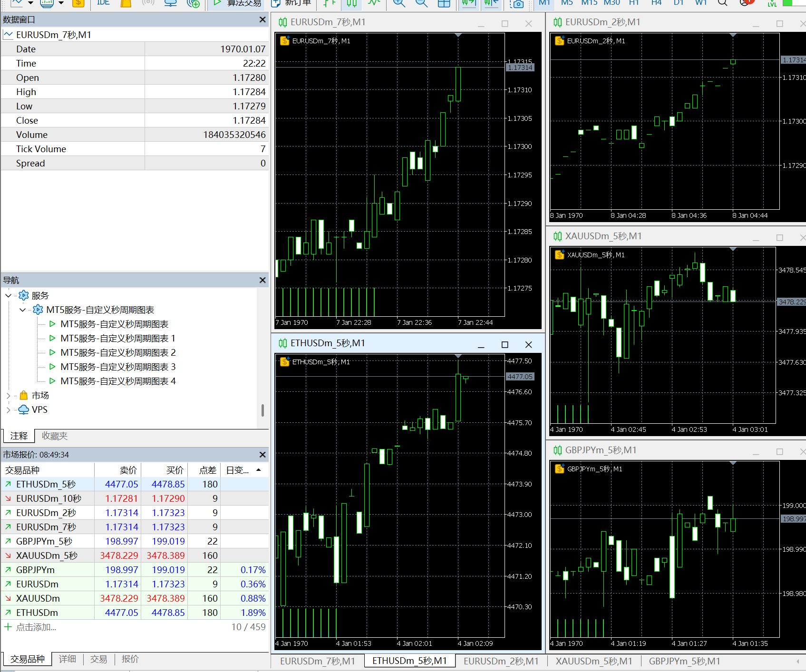
Task: Open the search magnifier in toolbar
Action: click(722, 3)
